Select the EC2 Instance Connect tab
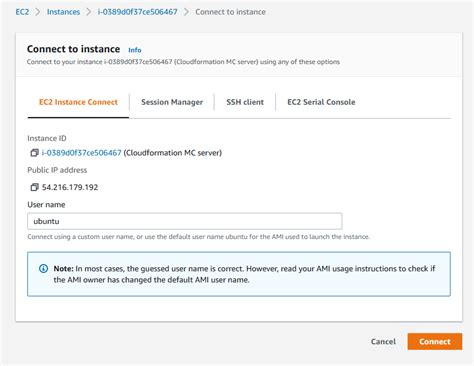The width and height of the screenshot is (474, 366). 78,102
